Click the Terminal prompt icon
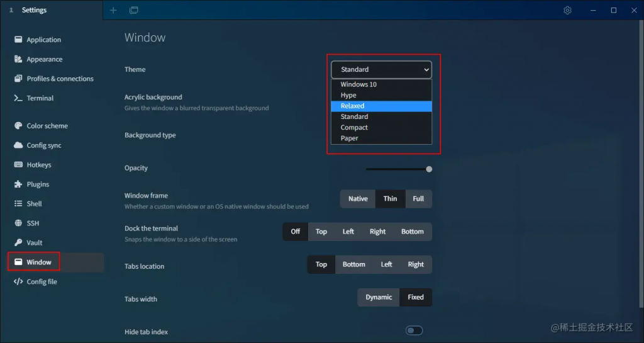Screen dimensions: 644x343 18,98
